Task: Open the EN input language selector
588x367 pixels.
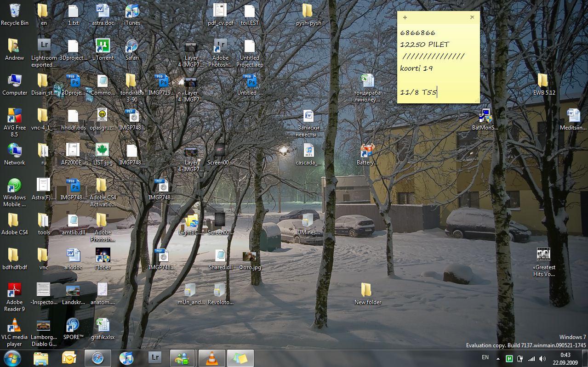Action: (485, 357)
